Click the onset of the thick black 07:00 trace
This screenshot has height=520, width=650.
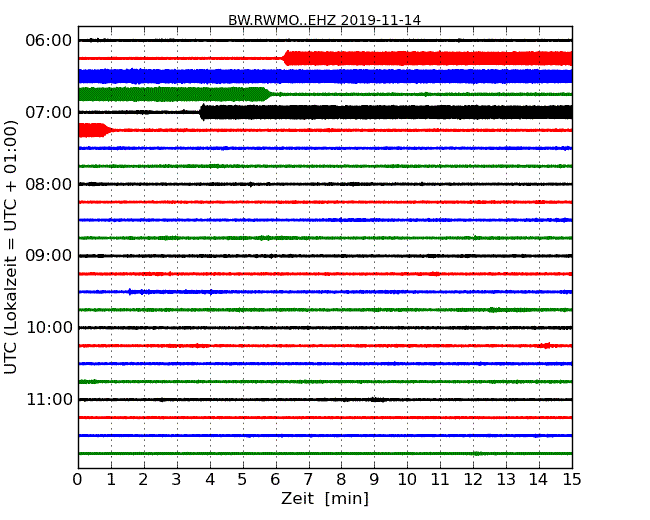(202, 112)
